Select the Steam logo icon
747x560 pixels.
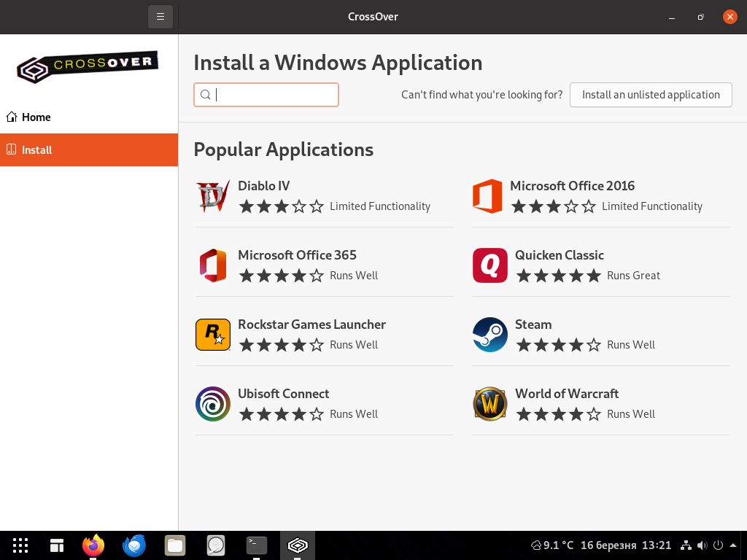(x=489, y=335)
